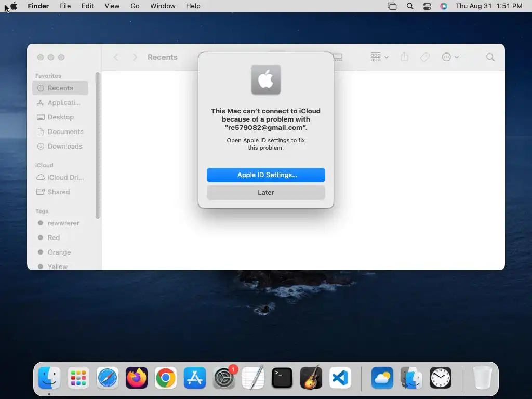Screen dimensions: 532x399
Task: Open the Action ellipsis menu in toolbar
Action: pos(450,57)
